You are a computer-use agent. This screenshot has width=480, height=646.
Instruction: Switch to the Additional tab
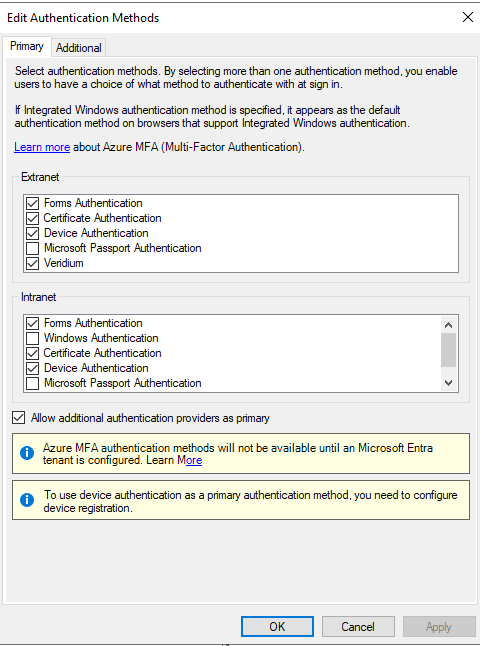[79, 48]
